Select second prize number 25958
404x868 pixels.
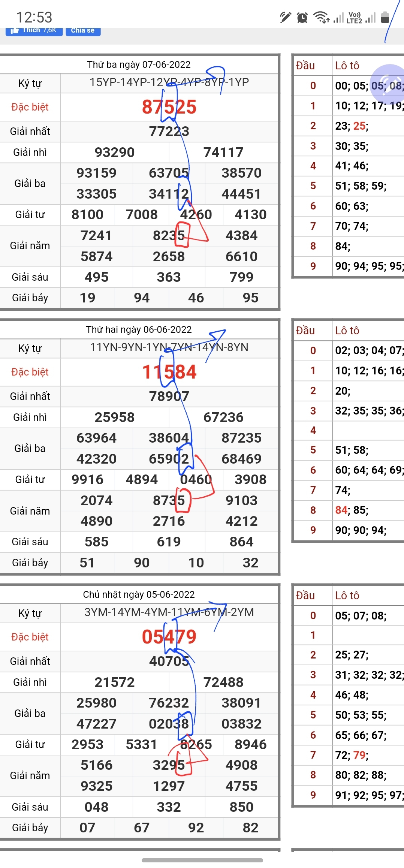click(x=114, y=418)
